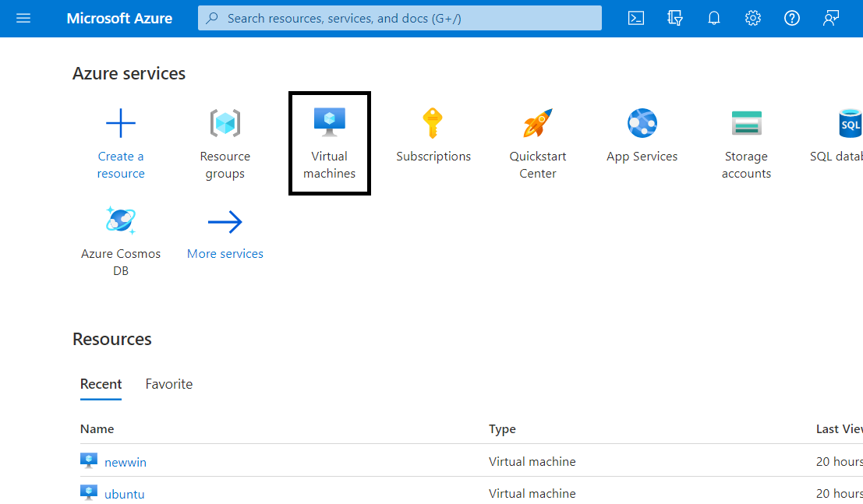
Task: Open Azure Cosmos DB icon
Action: (x=121, y=220)
